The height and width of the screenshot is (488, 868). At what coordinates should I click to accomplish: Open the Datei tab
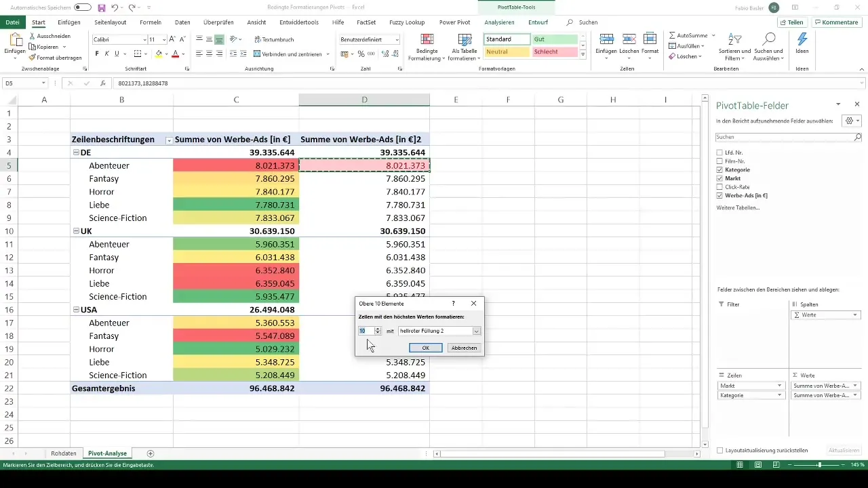(12, 22)
